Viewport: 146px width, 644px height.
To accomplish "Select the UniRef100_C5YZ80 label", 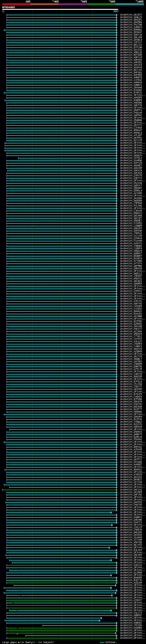I will [131, 625].
